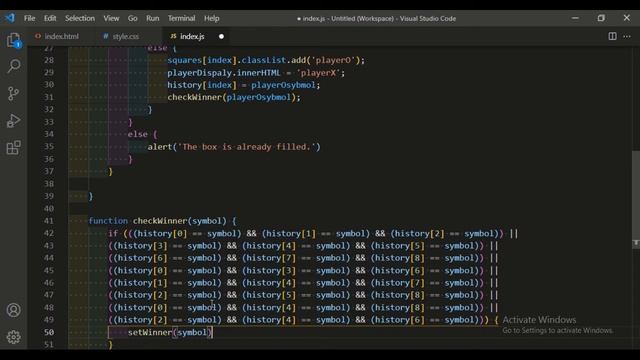Open the Manage gear icon

click(13, 337)
